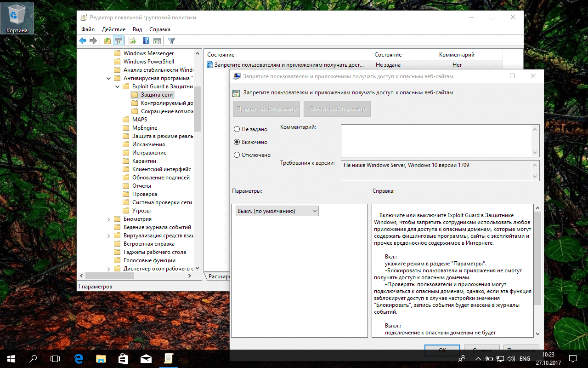The height and width of the screenshot is (368, 588).
Task: Toggle the show/hide console tree icon
Action: click(x=118, y=40)
